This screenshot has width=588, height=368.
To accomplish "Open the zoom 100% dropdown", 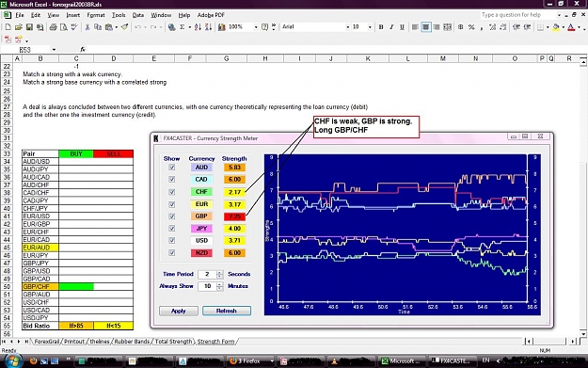I will coord(256,27).
